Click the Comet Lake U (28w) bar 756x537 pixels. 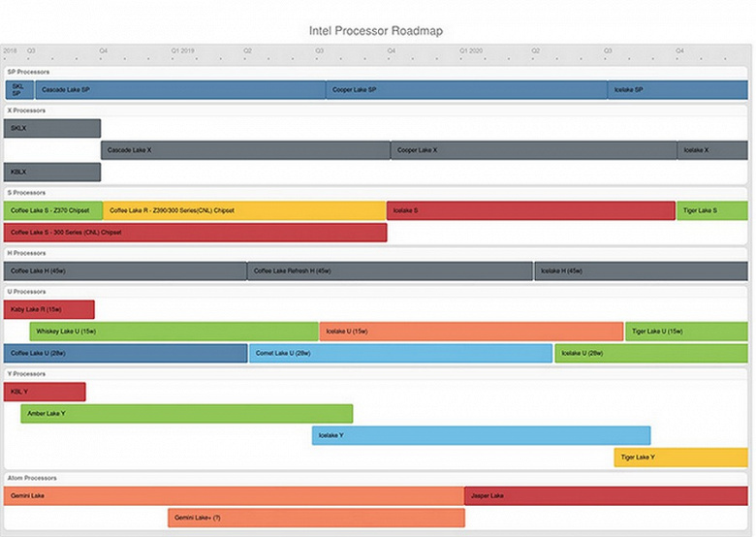(x=400, y=354)
